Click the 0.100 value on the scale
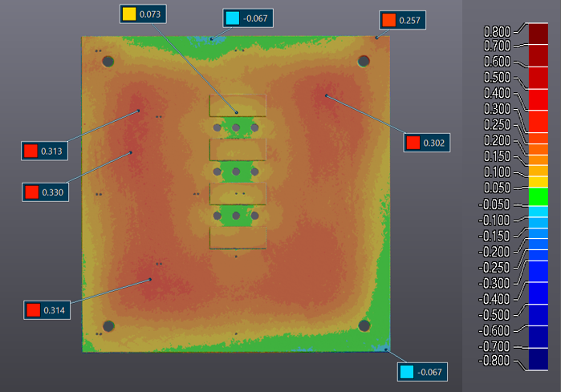 pyautogui.click(x=497, y=172)
